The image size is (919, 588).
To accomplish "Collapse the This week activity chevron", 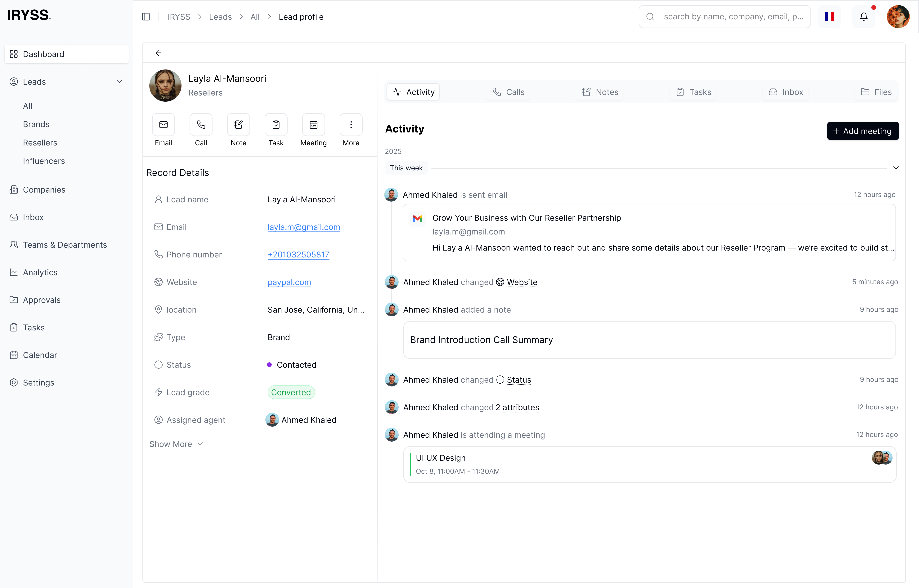I will pos(896,168).
